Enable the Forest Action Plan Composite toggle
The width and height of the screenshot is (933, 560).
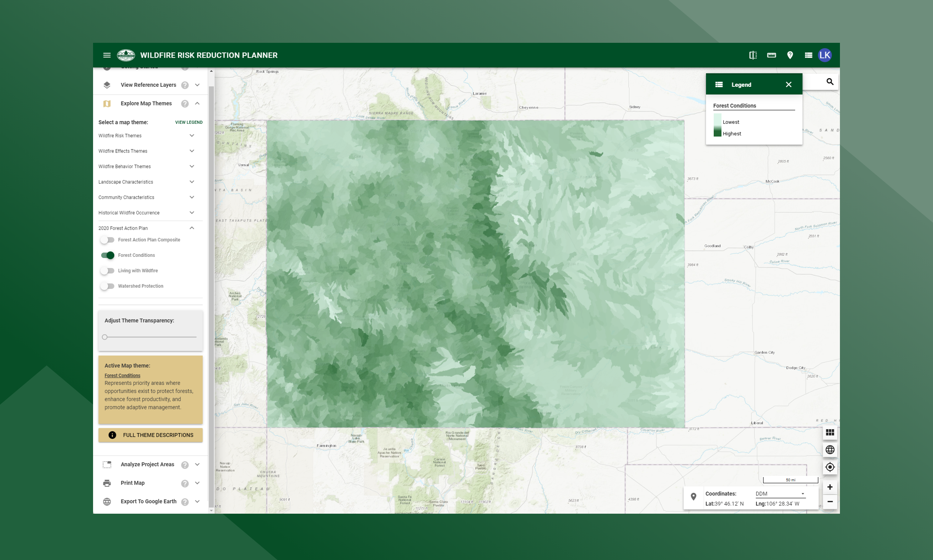[x=107, y=240]
